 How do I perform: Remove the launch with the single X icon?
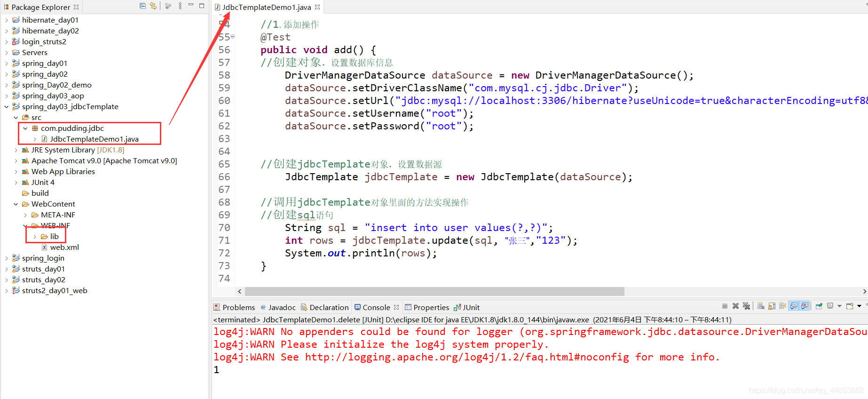pos(735,306)
